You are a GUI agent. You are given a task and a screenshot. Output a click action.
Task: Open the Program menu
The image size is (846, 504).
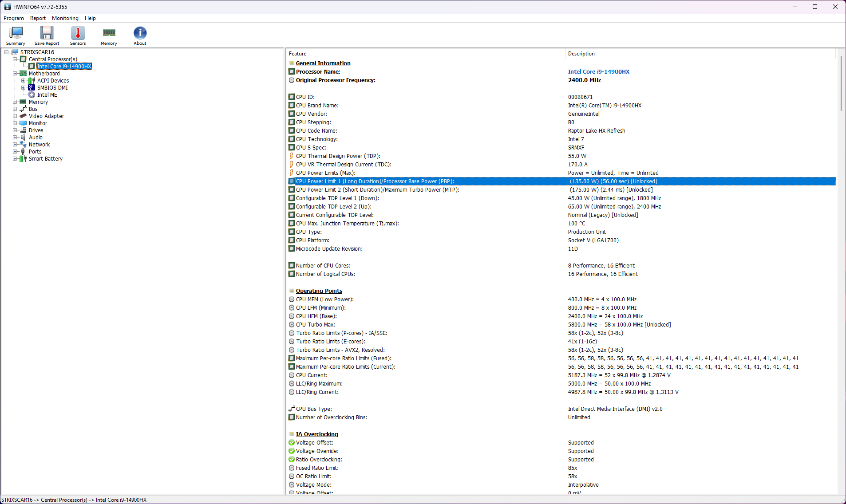14,18
